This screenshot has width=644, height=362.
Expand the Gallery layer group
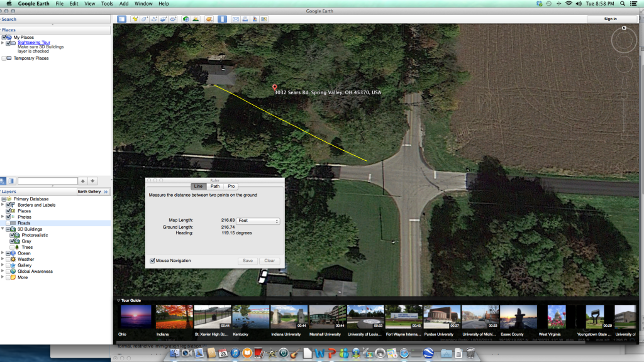(x=3, y=266)
